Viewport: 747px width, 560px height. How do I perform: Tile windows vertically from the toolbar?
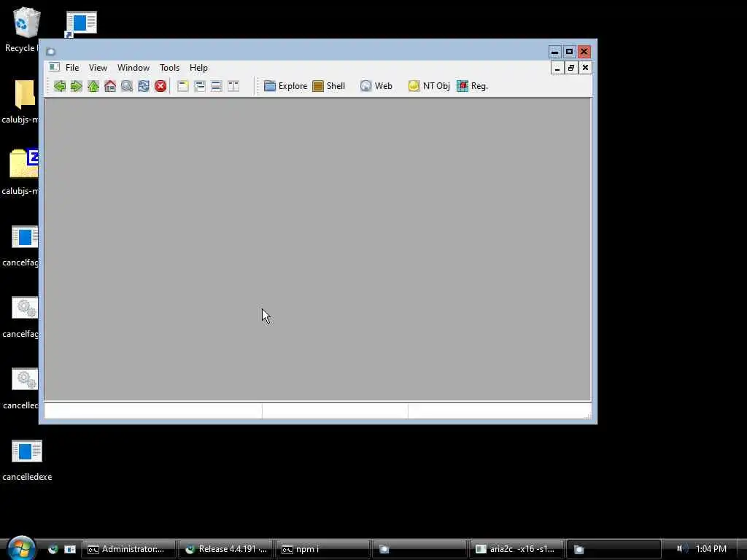pyautogui.click(x=233, y=86)
